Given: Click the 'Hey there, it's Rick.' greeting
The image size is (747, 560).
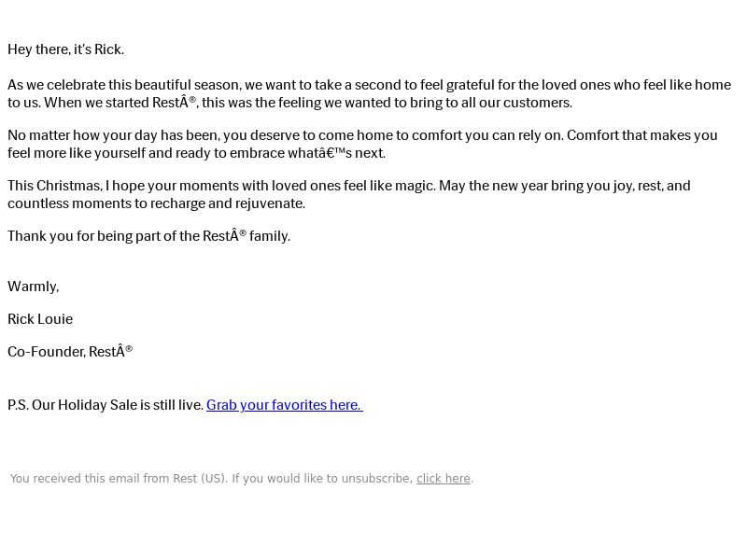Looking at the screenshot, I should [x=65, y=49].
